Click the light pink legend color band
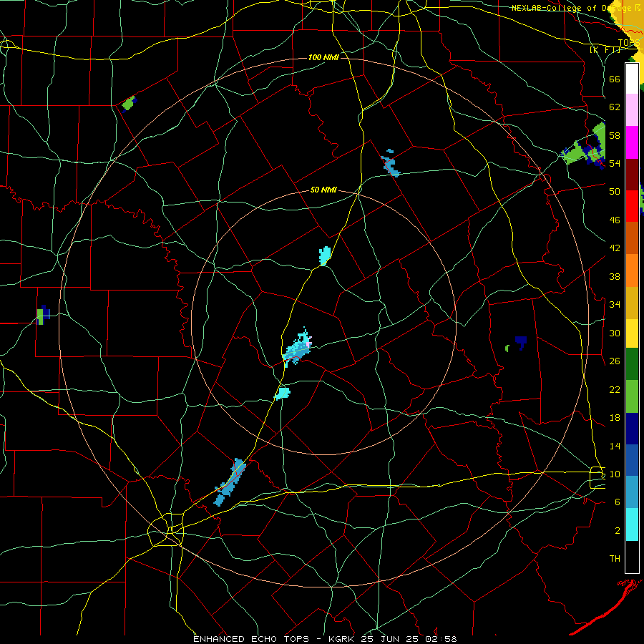This screenshot has height=644, width=644. tap(632, 109)
